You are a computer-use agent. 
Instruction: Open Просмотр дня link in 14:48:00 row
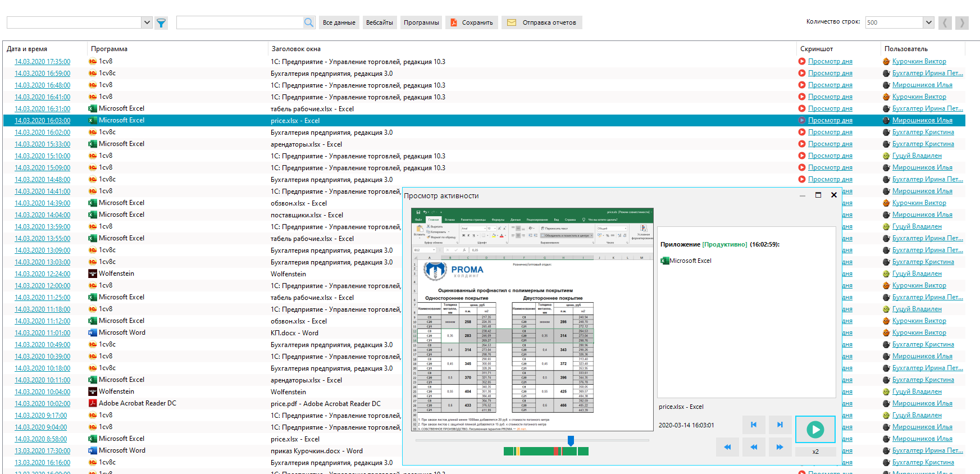(x=830, y=179)
